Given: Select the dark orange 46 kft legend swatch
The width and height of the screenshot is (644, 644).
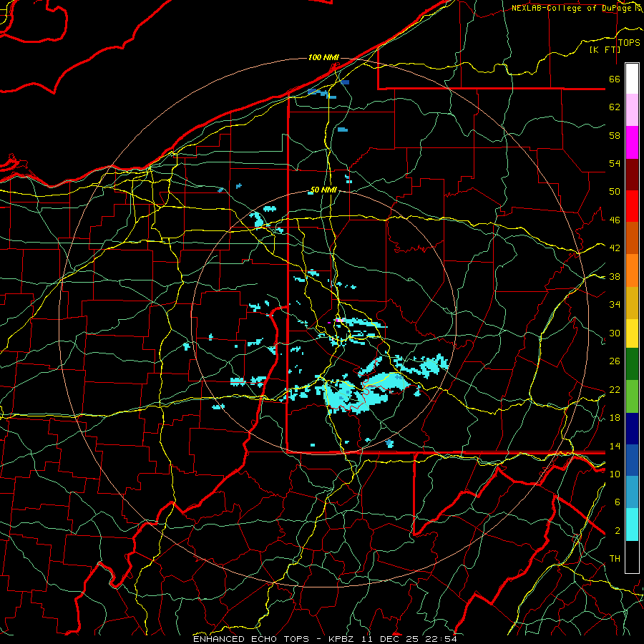Looking at the screenshot, I should 632,238.
